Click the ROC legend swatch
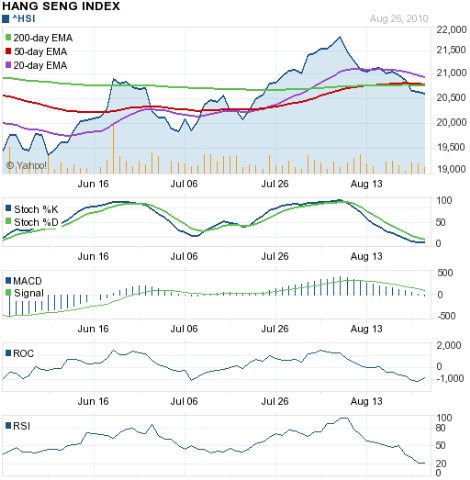The width and height of the screenshot is (470, 480). coord(9,353)
